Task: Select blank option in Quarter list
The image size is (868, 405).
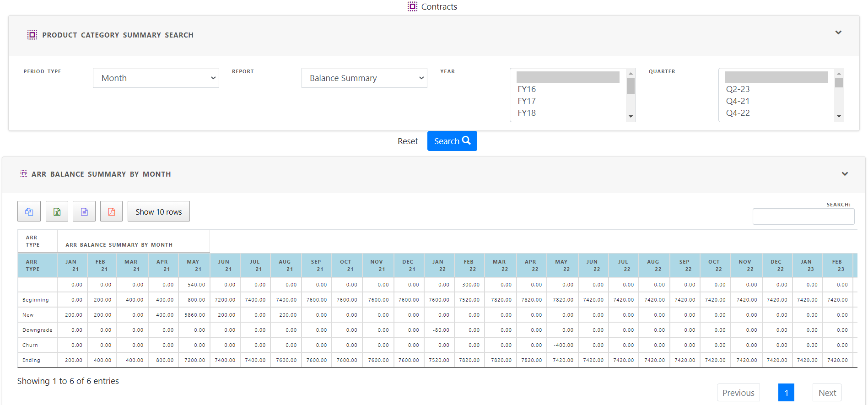Action: [x=776, y=77]
